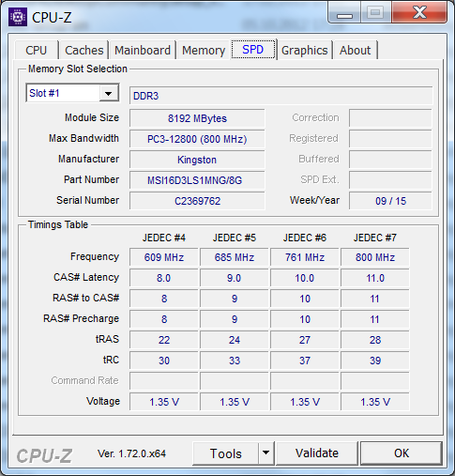Click the JEDEC #7 frequency 800 MHz cell
This screenshot has height=476, width=455.
(x=375, y=257)
